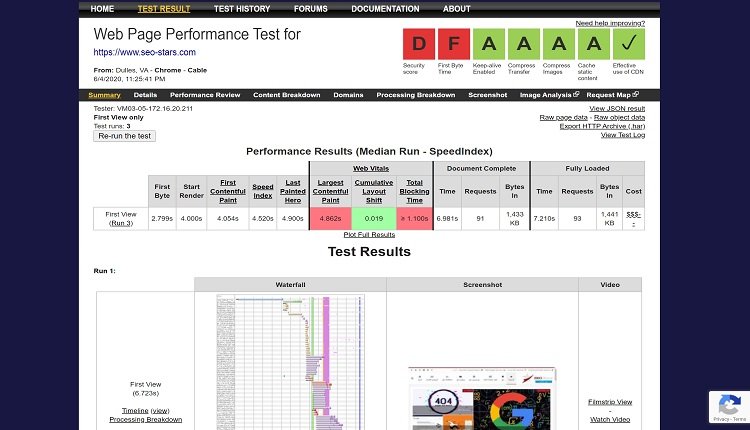Click the Cache static content A grade
This screenshot has height=430, width=750.
tap(592, 44)
